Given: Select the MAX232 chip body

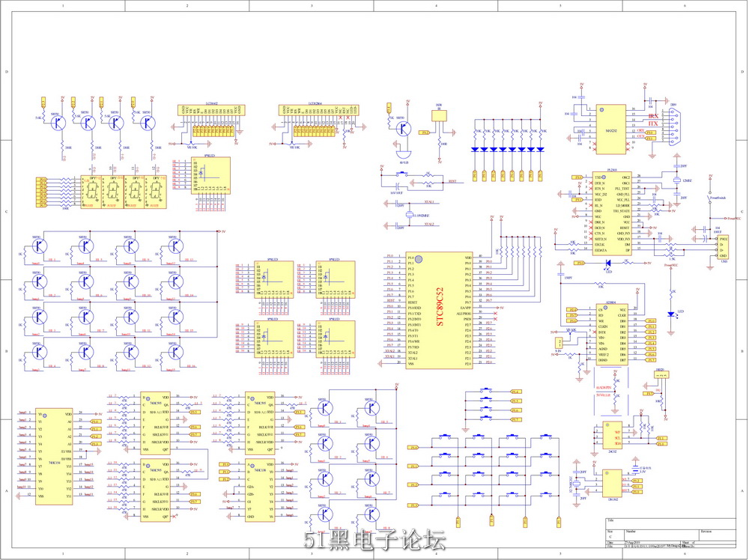Looking at the screenshot, I should pos(610,130).
